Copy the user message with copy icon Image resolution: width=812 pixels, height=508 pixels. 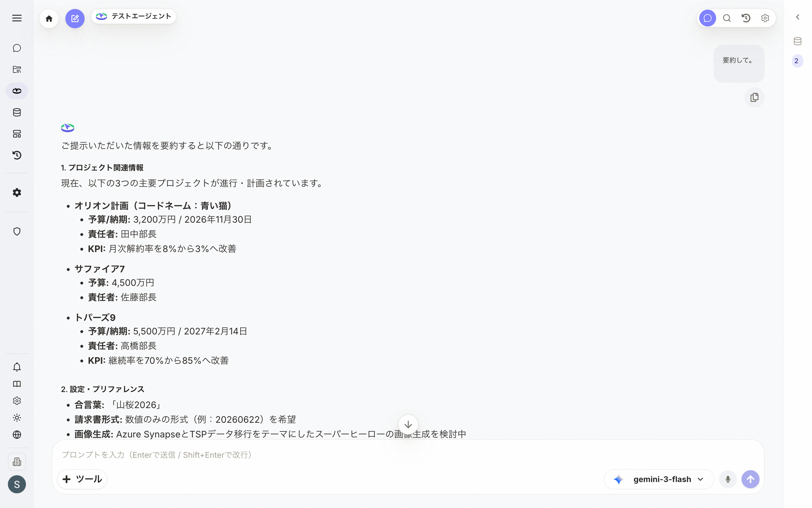754,97
